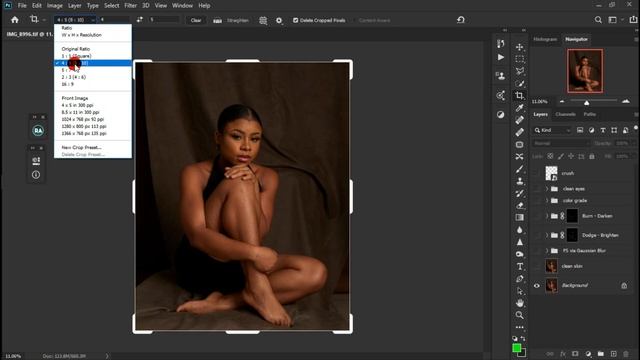This screenshot has height=360, width=640.
Task: Expand the Burn - Darken layer group
Action: click(x=547, y=216)
